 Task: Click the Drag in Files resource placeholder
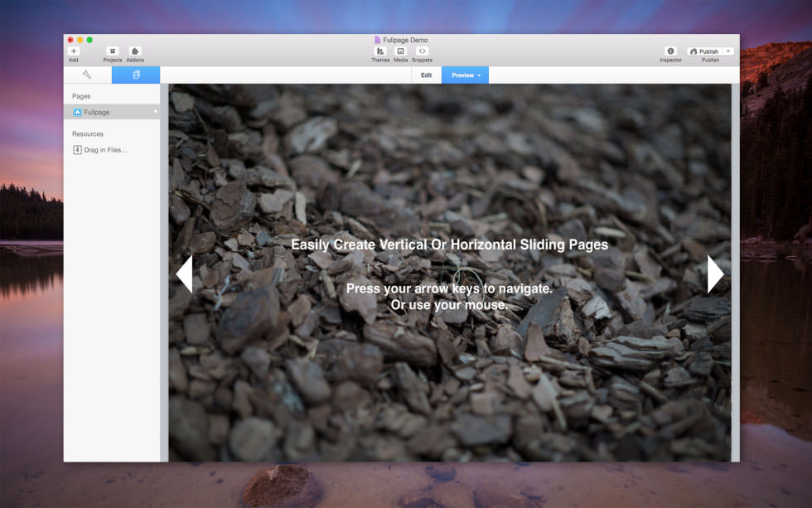[100, 150]
